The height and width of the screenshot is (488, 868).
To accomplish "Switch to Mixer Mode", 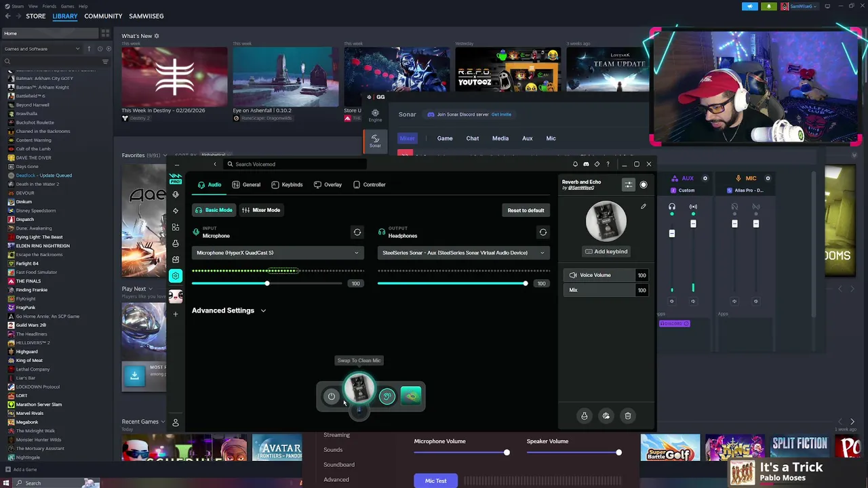I will [x=261, y=210].
